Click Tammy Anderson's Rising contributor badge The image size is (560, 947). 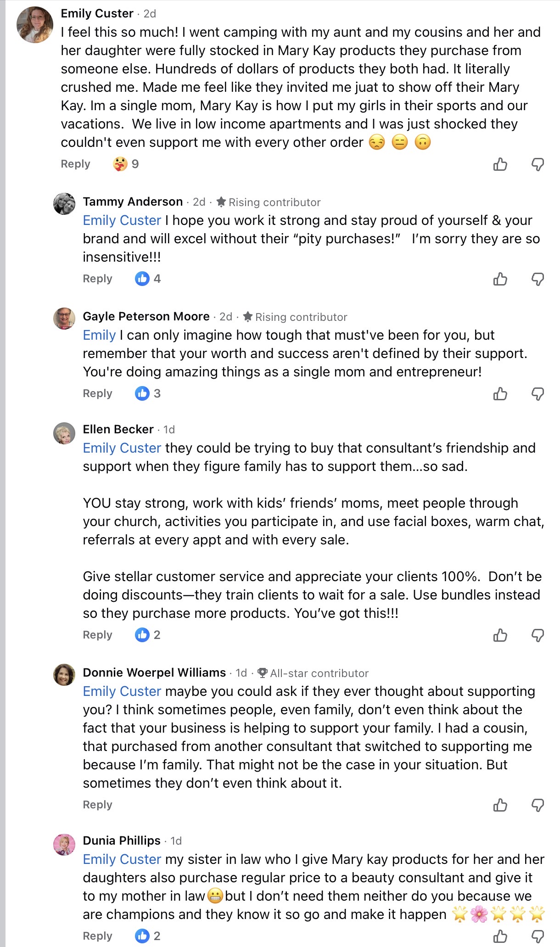coord(269,202)
